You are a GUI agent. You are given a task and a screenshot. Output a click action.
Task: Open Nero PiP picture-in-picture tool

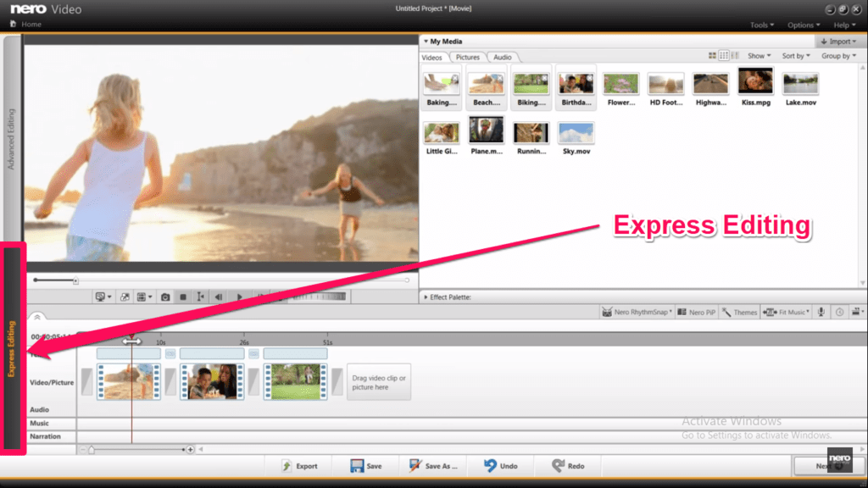pos(696,312)
